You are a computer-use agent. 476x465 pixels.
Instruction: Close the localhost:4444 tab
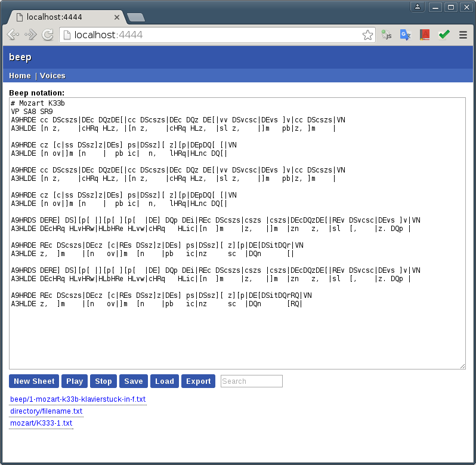click(116, 17)
